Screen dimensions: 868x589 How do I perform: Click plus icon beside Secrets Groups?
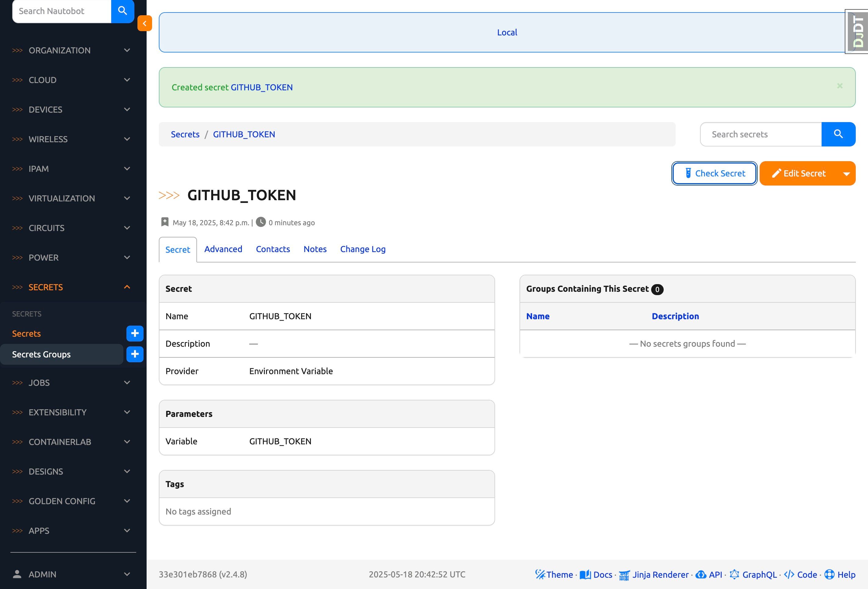coord(135,354)
